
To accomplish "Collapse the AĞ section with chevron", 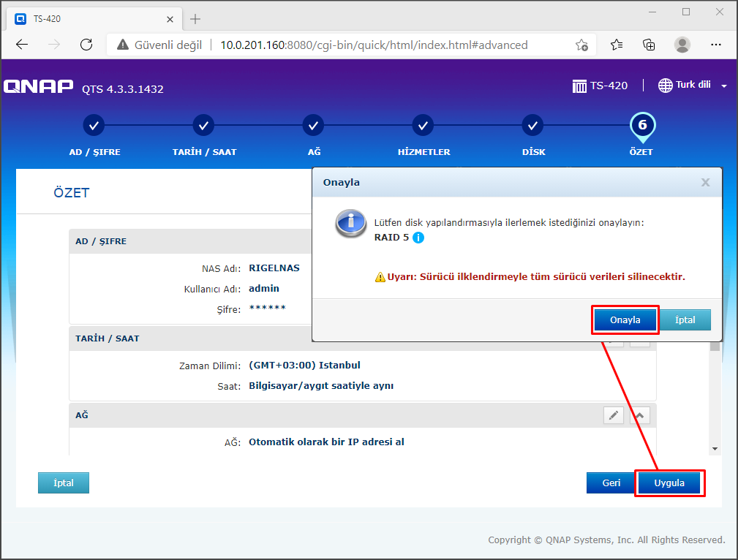I will click(640, 415).
